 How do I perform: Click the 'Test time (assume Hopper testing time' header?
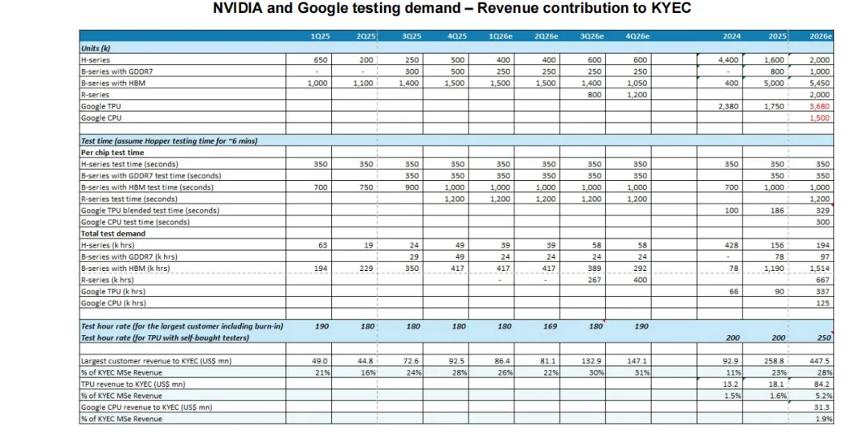(x=169, y=142)
